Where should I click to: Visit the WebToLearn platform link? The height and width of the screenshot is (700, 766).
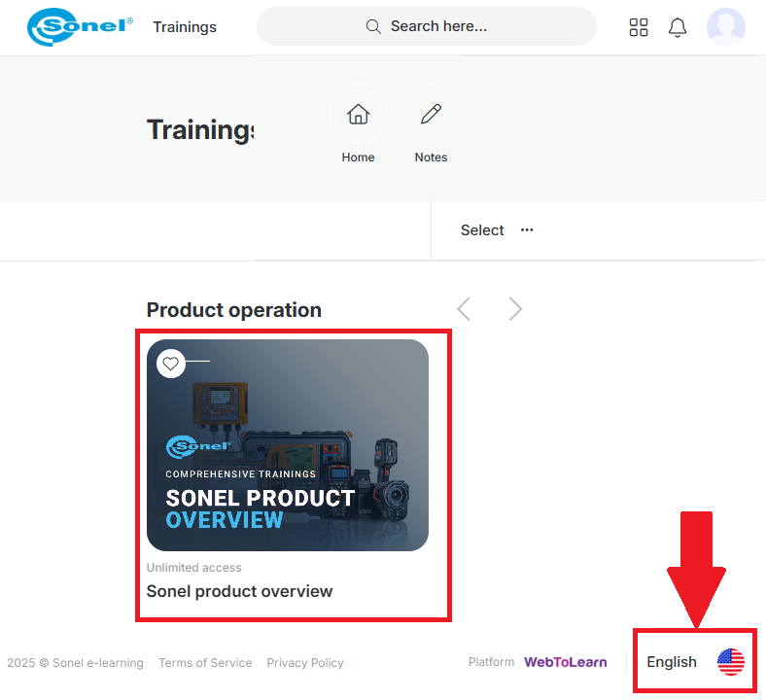pos(565,662)
